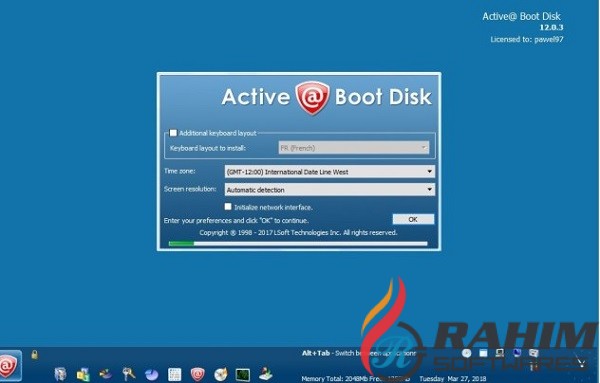
Task: Open the Keyboard layout FR (French) dropdown
Action: click(354, 148)
